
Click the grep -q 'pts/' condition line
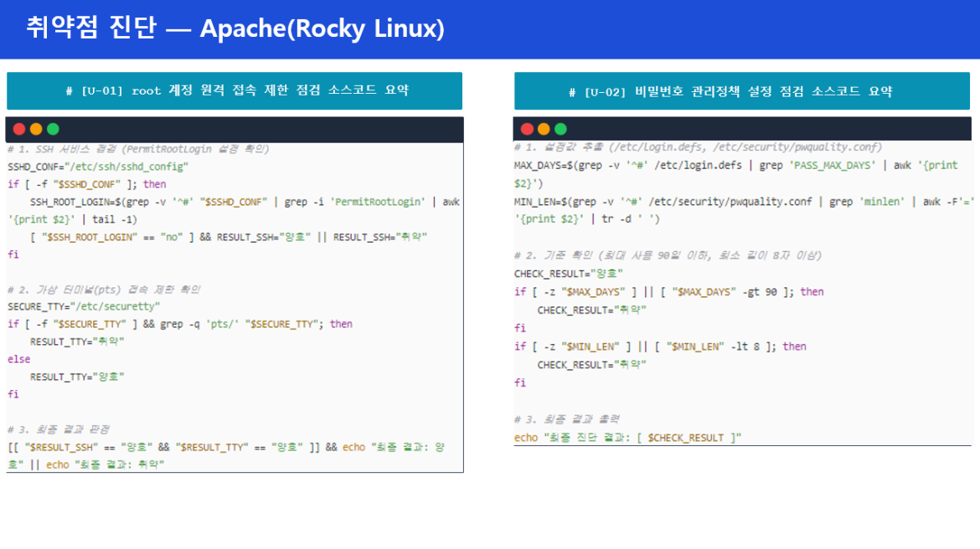[180, 324]
